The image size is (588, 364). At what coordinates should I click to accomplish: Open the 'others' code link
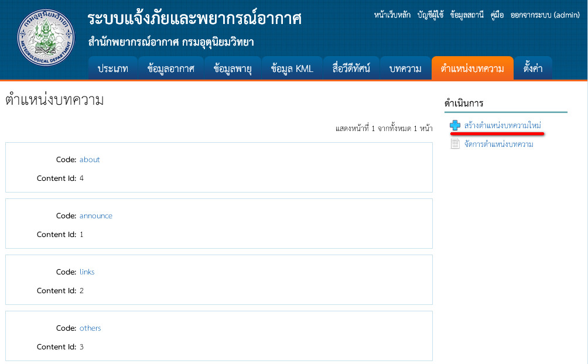coord(90,328)
